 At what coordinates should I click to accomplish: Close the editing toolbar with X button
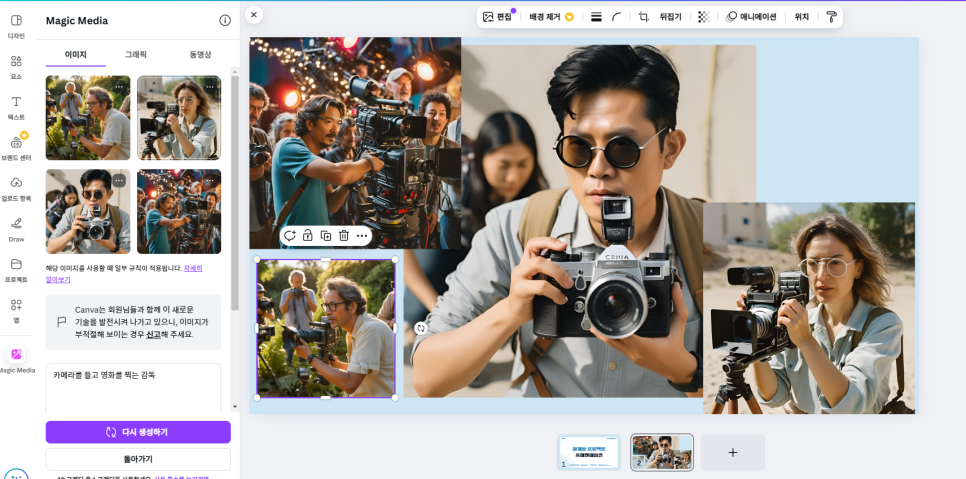point(254,15)
